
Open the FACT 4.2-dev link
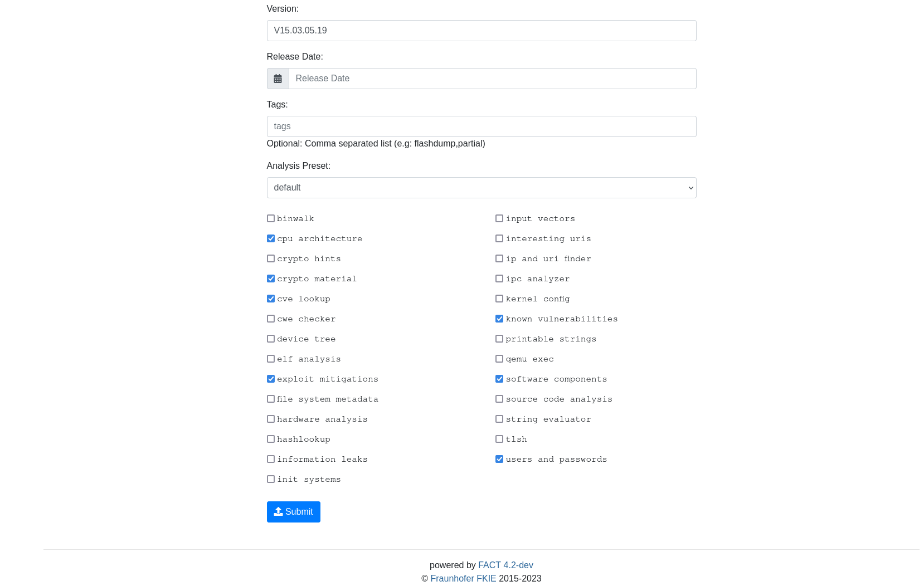(505, 565)
